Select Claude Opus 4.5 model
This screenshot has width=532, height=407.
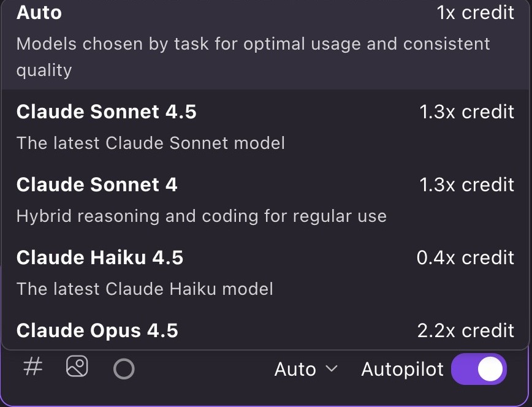tap(97, 330)
